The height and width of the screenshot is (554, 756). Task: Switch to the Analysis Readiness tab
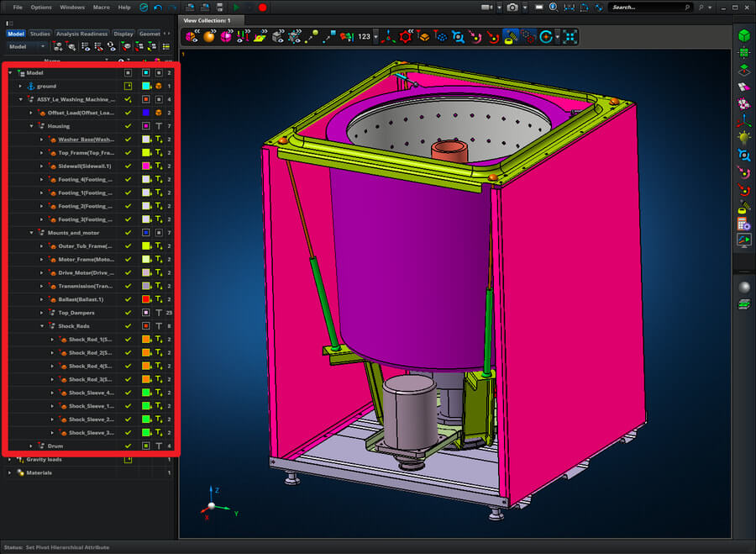tap(81, 34)
